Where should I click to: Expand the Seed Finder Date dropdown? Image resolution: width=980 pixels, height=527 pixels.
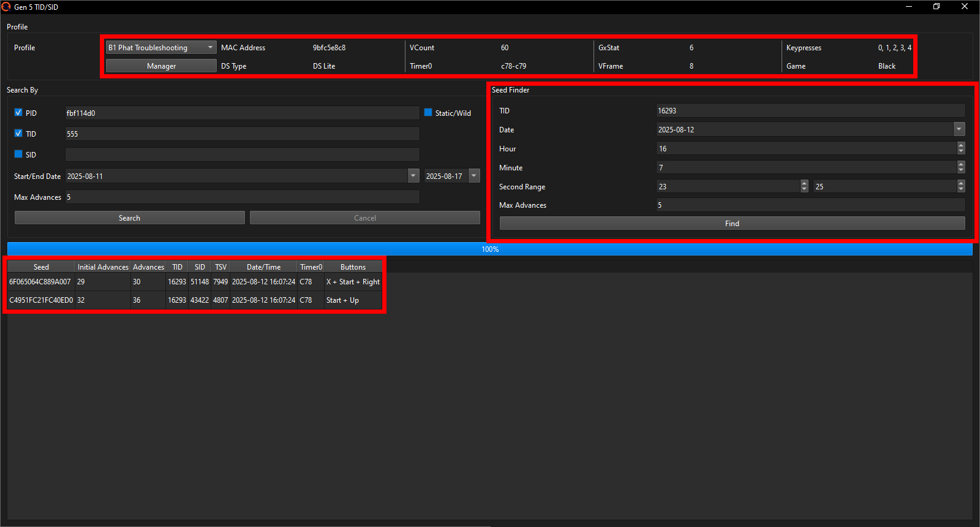pyautogui.click(x=959, y=129)
